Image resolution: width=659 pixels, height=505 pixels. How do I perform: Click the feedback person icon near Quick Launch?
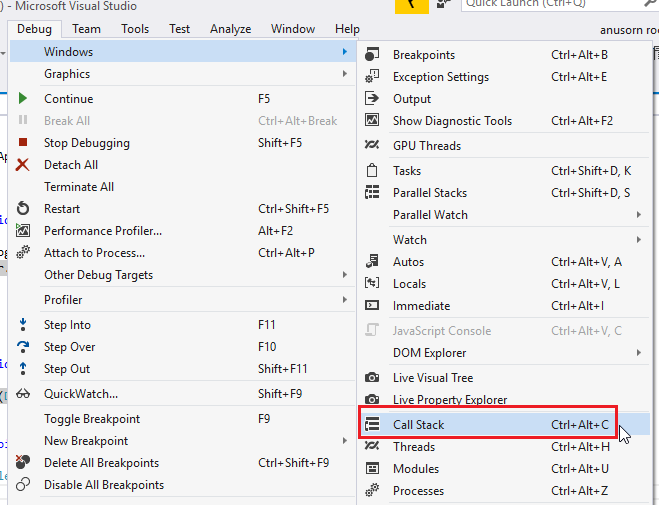443,4
